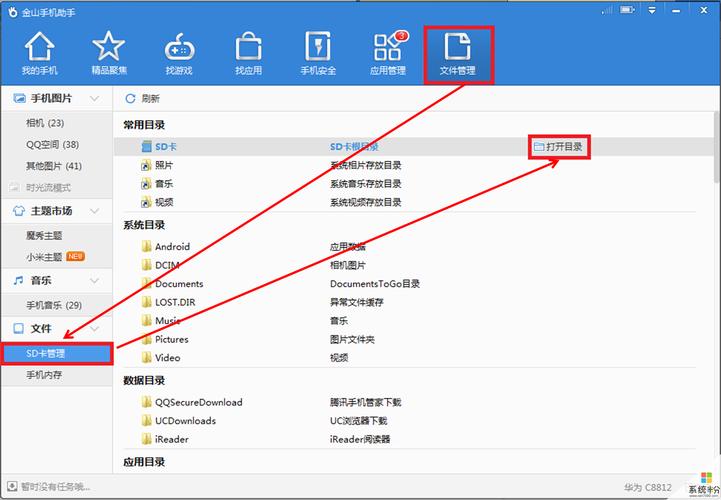
Task: Click the 手机图片 picture icon in sidebar
Action: (x=19, y=98)
